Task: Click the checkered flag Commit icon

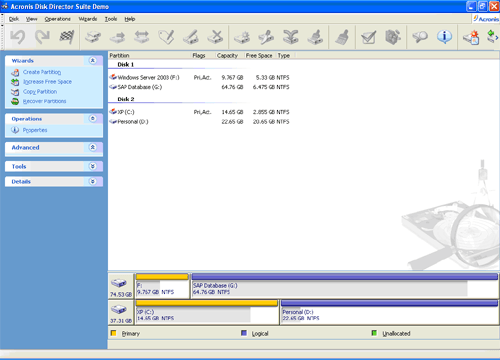Action: [67, 37]
